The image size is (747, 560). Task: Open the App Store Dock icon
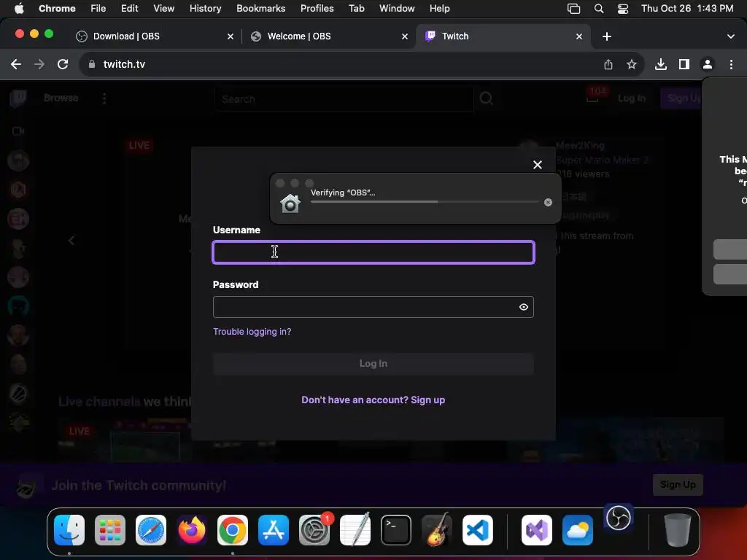274,530
